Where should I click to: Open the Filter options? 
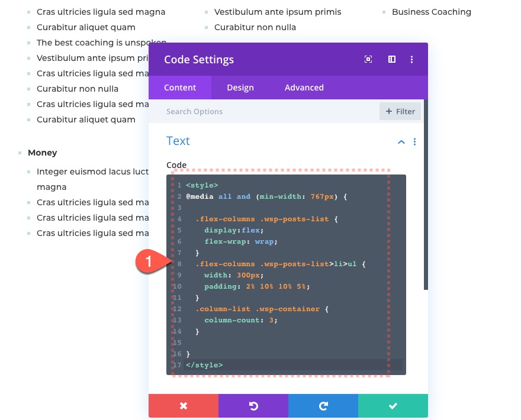click(x=400, y=111)
